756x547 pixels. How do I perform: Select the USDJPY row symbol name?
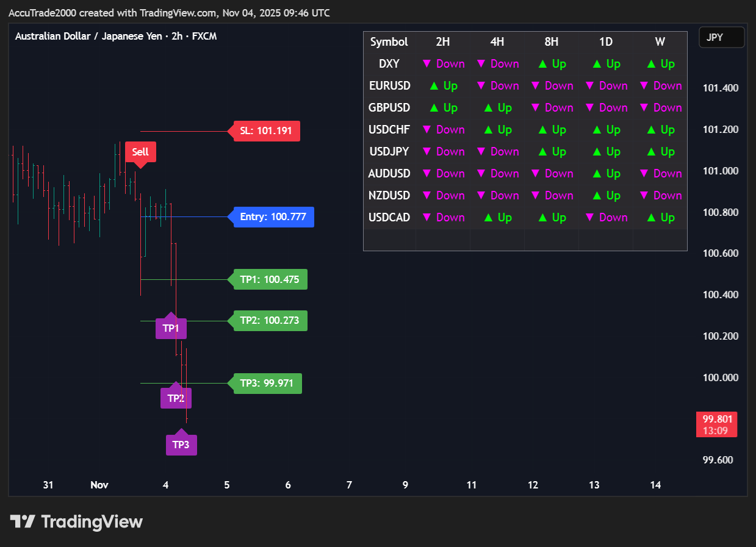click(x=389, y=152)
